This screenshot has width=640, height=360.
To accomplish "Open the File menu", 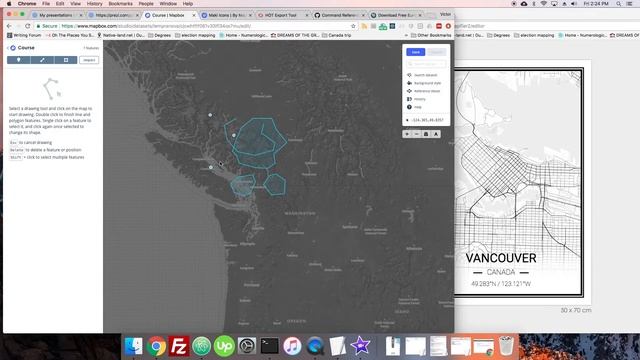I will coord(46,4).
